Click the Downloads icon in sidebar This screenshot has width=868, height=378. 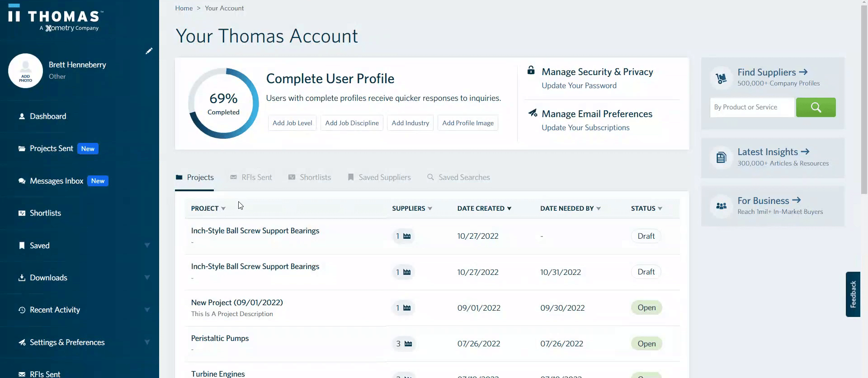coord(22,278)
